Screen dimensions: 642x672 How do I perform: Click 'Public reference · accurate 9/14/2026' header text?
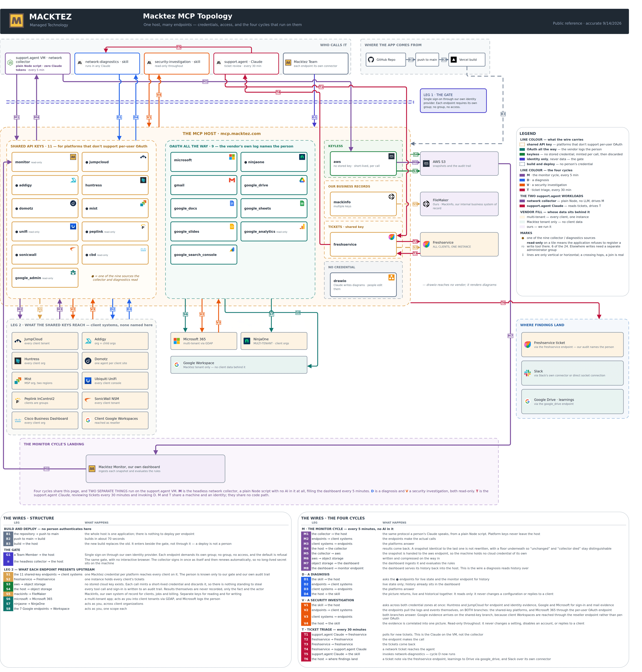587,23
